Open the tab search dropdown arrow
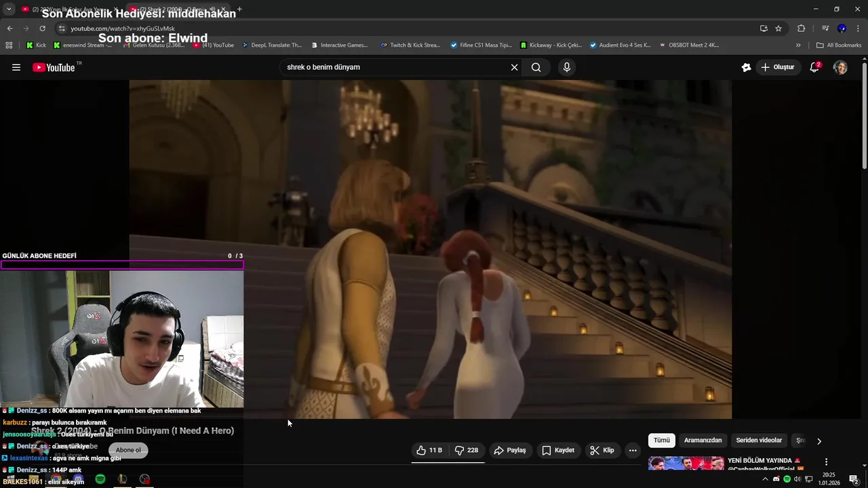 click(9, 9)
